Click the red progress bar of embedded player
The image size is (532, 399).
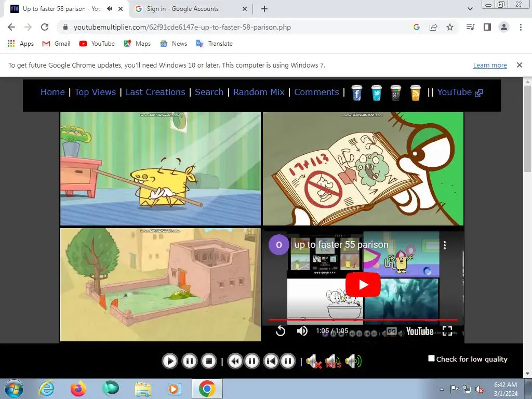[363, 320]
